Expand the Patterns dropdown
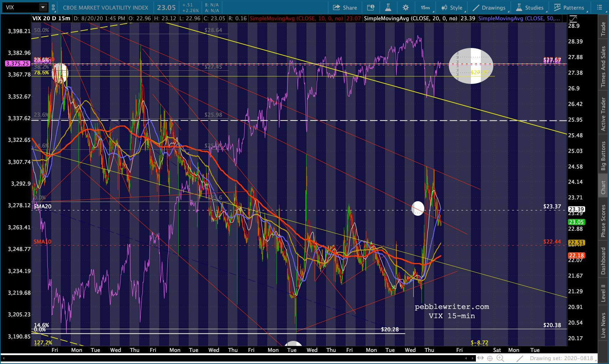The height and width of the screenshot is (364, 609). coord(569,7)
